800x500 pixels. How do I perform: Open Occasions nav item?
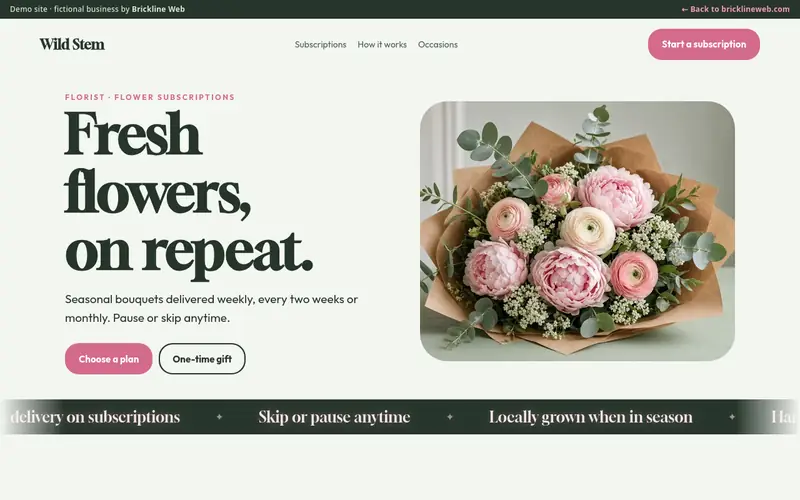[x=438, y=44]
